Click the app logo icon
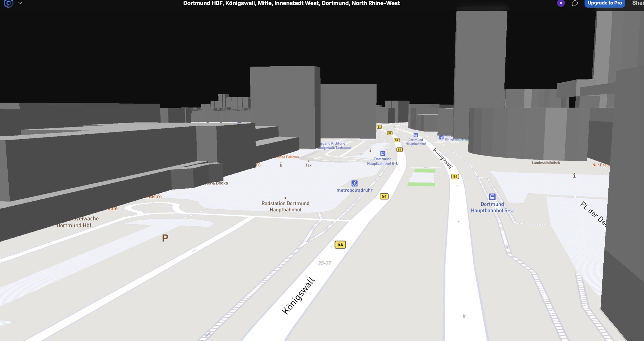The image size is (644, 341). (9, 3)
